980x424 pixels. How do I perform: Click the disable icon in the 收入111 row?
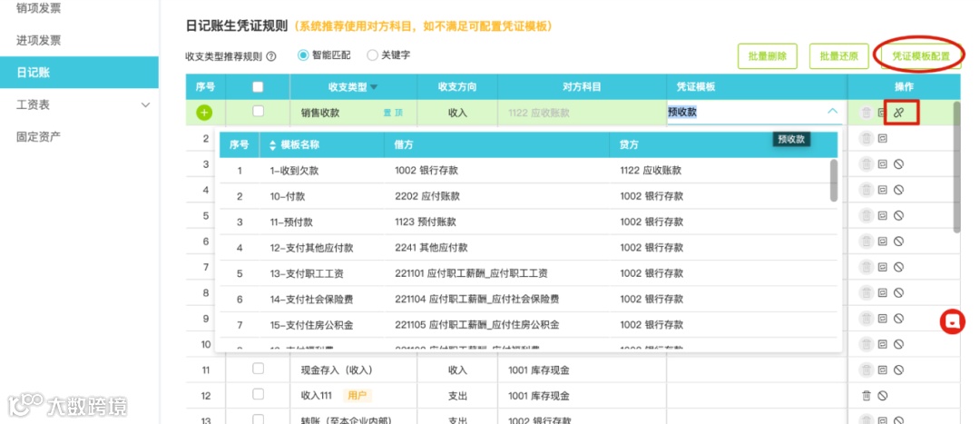[x=883, y=395]
